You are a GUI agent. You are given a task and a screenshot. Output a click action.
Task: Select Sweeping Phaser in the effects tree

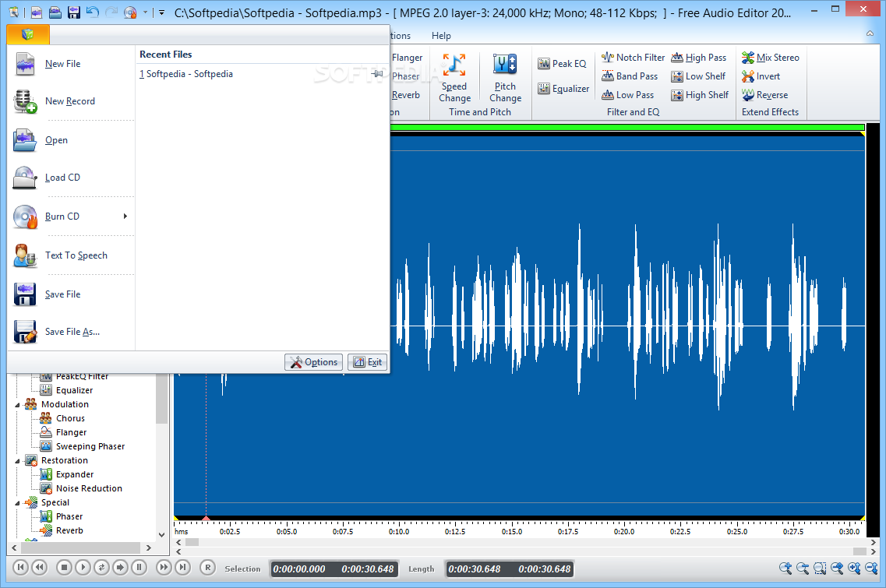[90, 446]
